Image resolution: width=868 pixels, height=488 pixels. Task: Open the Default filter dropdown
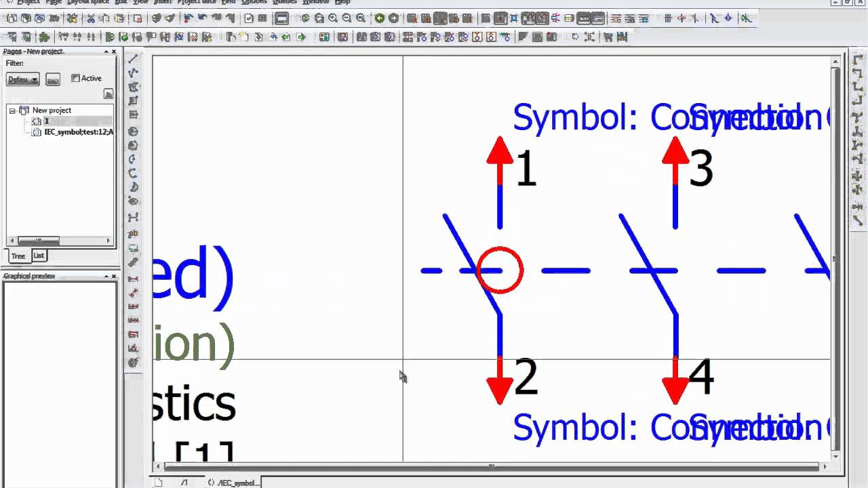[23, 79]
